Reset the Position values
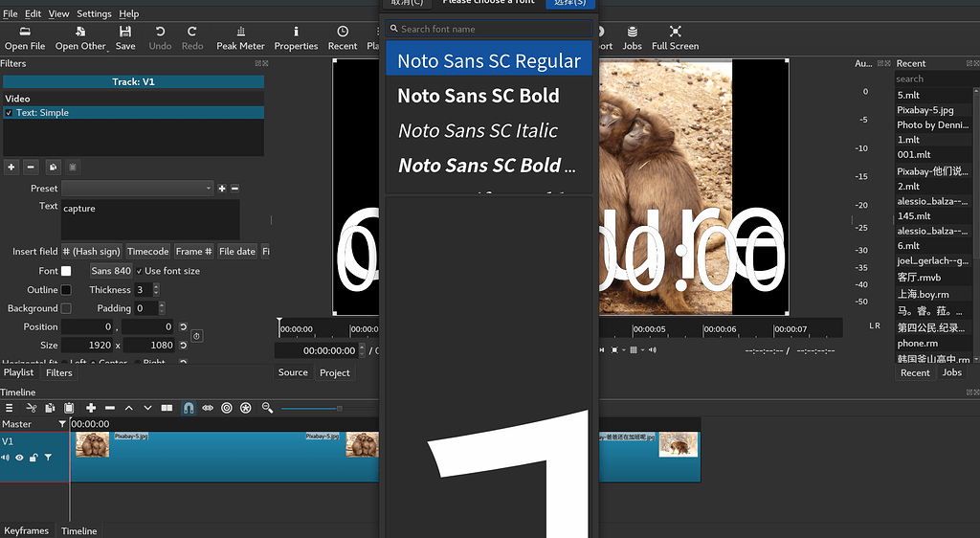 click(183, 326)
